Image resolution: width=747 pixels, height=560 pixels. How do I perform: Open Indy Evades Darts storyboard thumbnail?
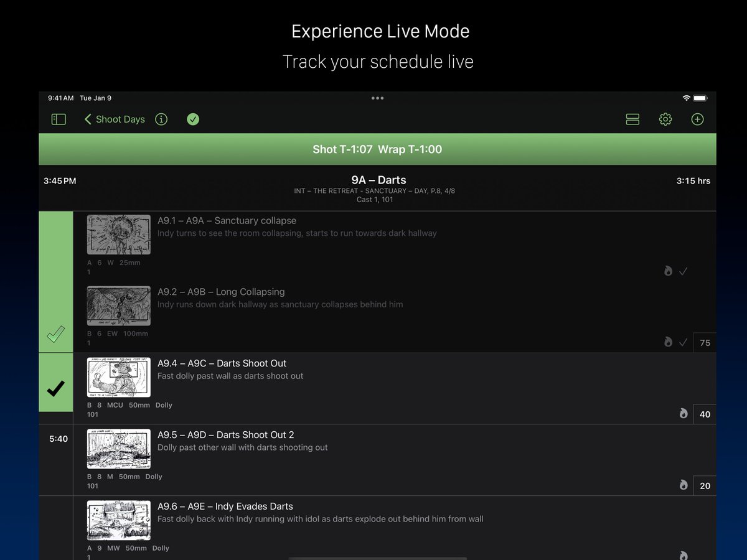point(119,521)
